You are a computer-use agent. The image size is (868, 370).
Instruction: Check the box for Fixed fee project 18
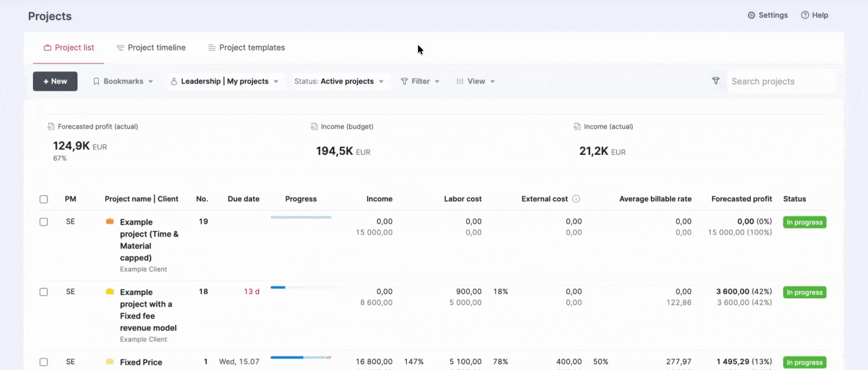click(x=44, y=292)
